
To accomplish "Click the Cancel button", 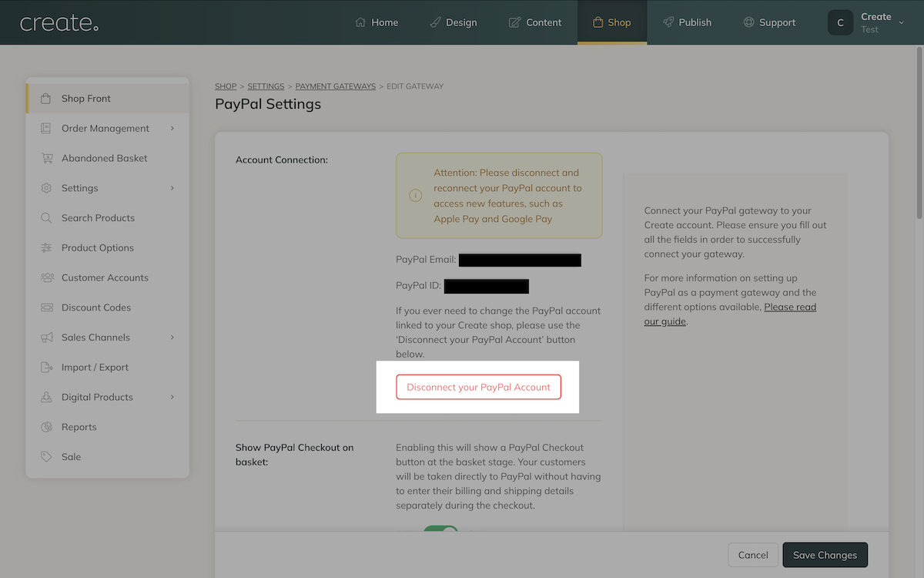I will point(753,555).
